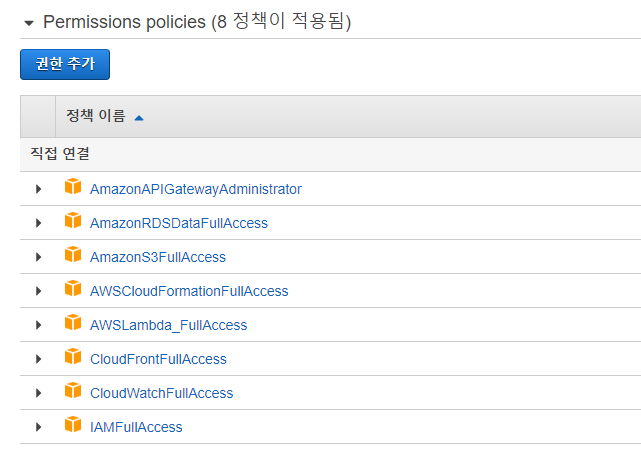Expand the AmazonRDSDataFullAccess policy row
The height and width of the screenshot is (458, 641).
(x=38, y=223)
